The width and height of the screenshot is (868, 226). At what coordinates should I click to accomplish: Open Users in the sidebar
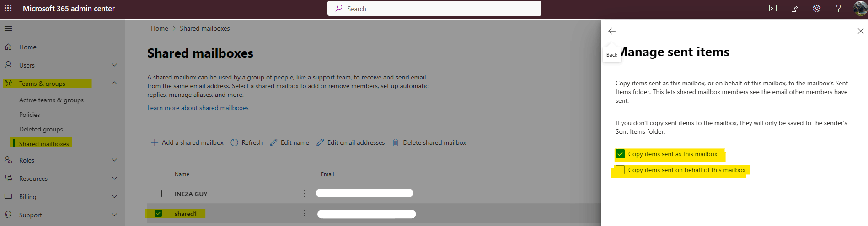(27, 65)
